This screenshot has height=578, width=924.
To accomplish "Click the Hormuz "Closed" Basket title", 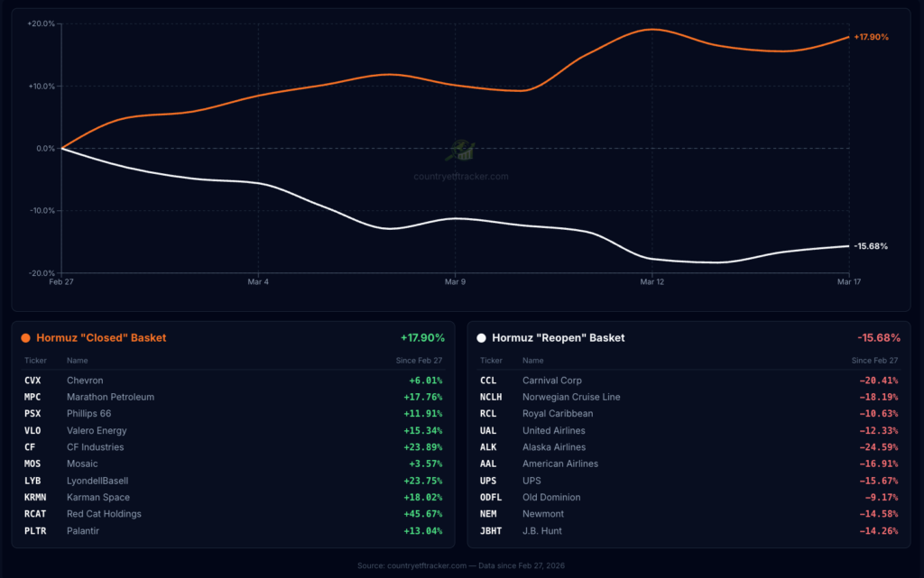I will 101,338.
